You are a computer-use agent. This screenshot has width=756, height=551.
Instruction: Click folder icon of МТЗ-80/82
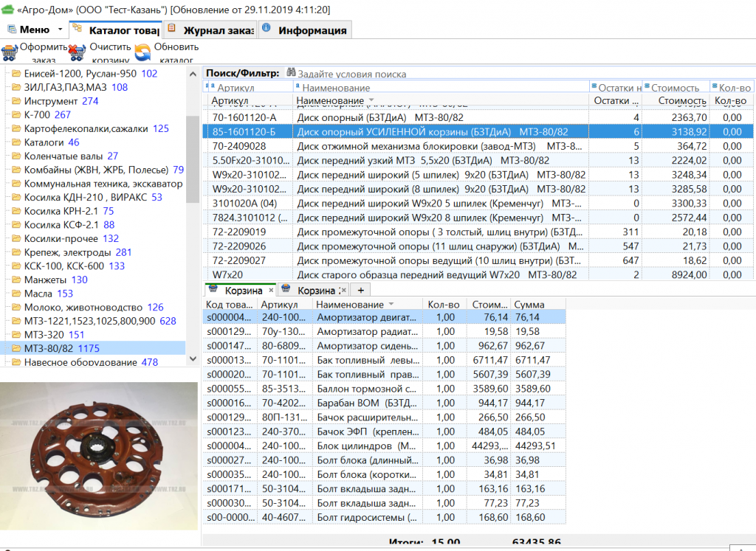(16, 348)
